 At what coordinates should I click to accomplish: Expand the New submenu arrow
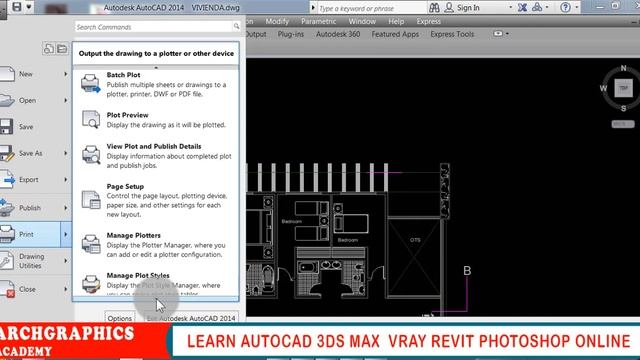pos(66,74)
